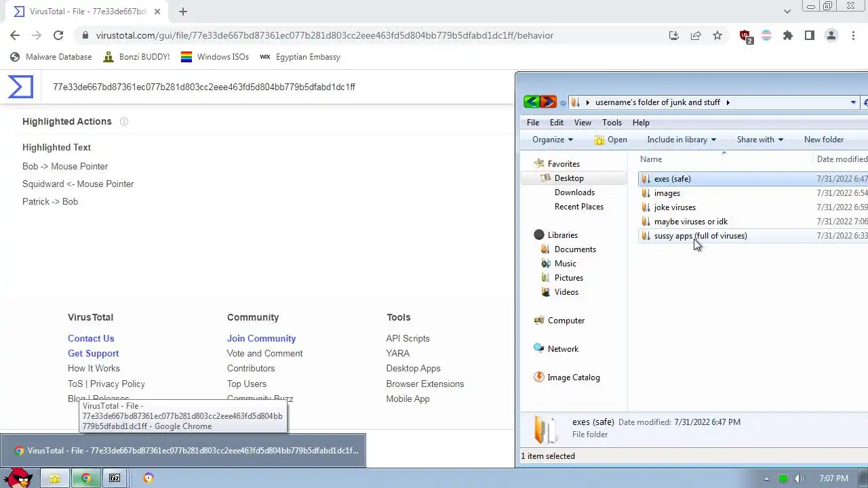This screenshot has width=868, height=488.
Task: Click Chrome's back arrow
Action: [15, 35]
